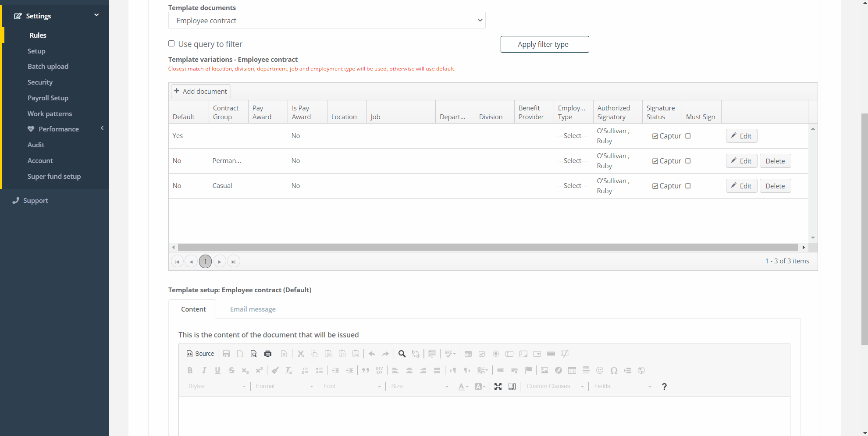Image resolution: width=868 pixels, height=436 pixels.
Task: Open Payroll Setup from the sidebar
Action: (x=48, y=98)
